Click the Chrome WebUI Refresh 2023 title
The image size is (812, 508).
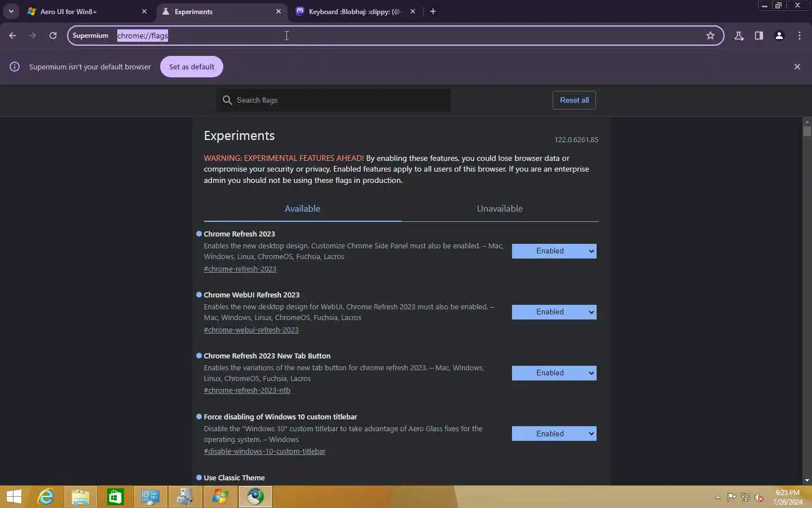tap(251, 295)
